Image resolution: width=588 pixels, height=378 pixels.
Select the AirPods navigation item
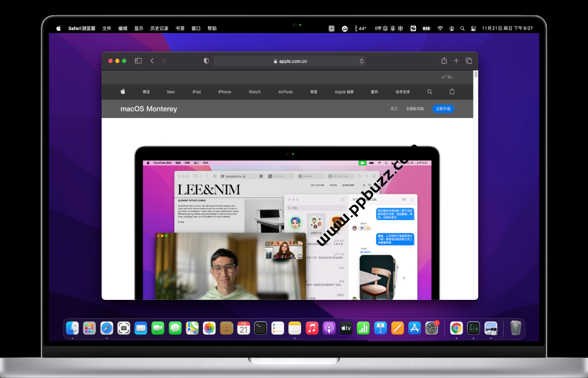tap(286, 92)
